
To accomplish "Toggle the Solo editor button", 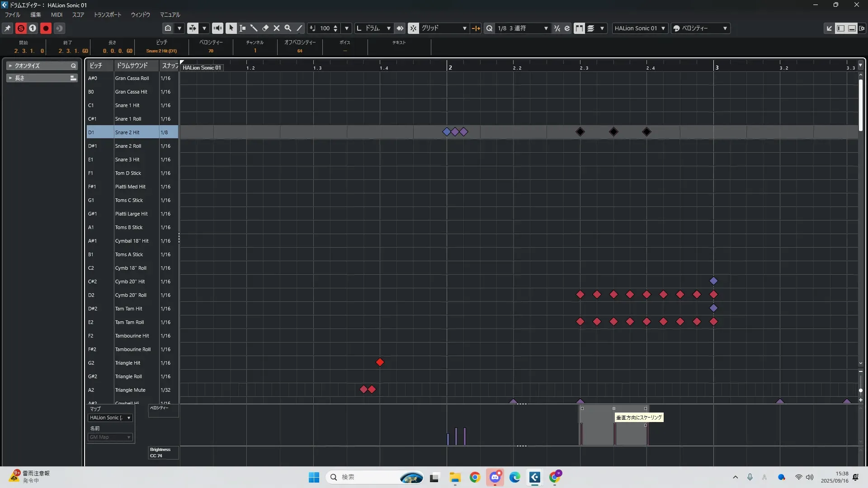I will click(x=21, y=28).
